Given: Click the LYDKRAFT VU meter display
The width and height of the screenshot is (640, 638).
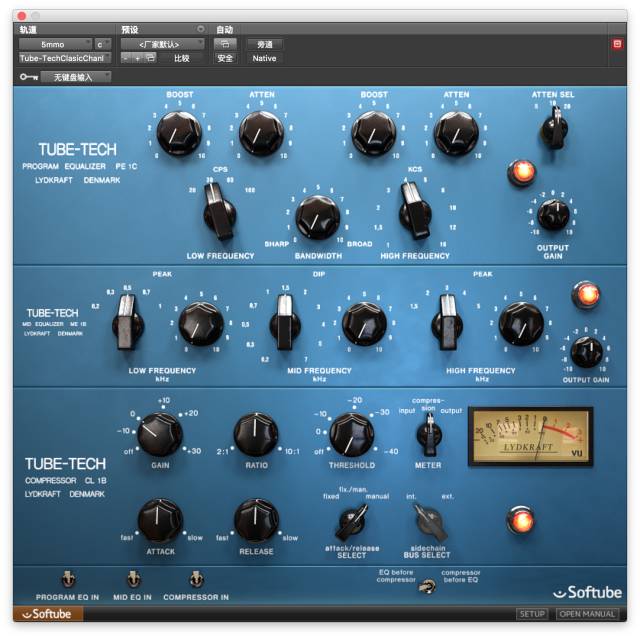Looking at the screenshot, I should click(x=531, y=436).
